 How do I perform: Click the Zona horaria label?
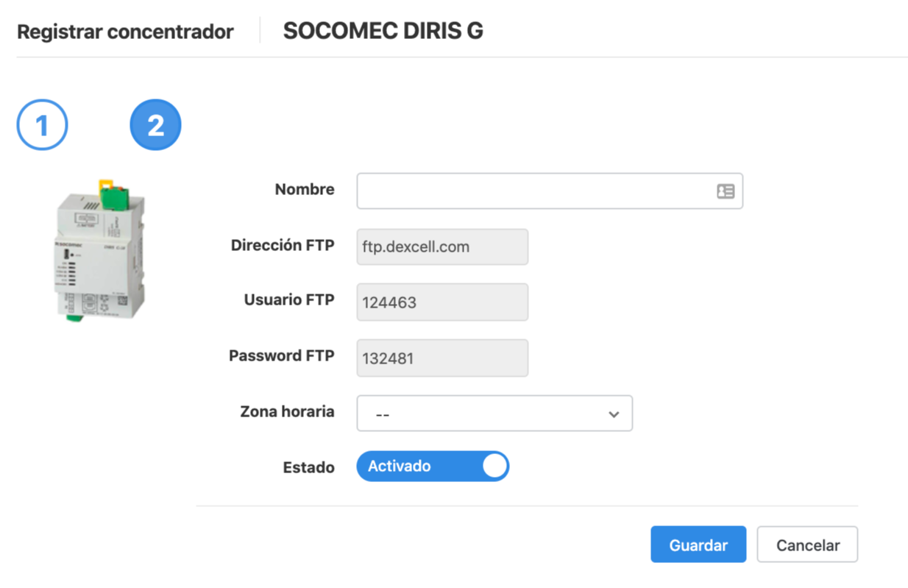pos(287,411)
